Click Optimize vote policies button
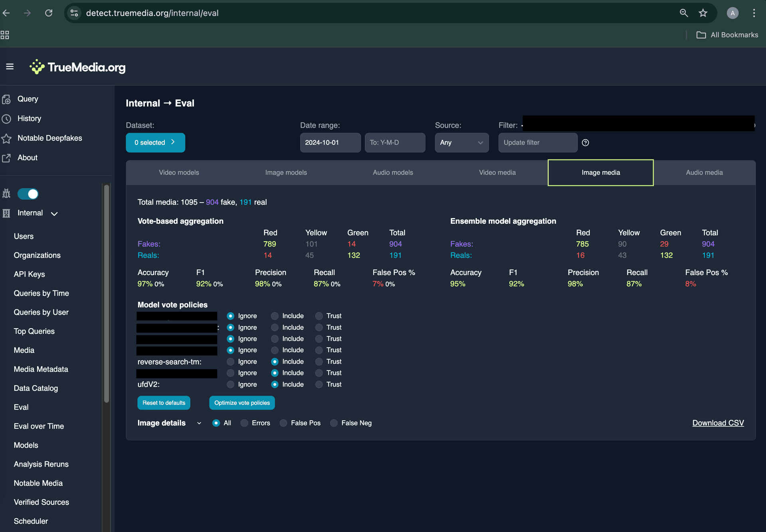Screen dimensions: 766x532 242,403
